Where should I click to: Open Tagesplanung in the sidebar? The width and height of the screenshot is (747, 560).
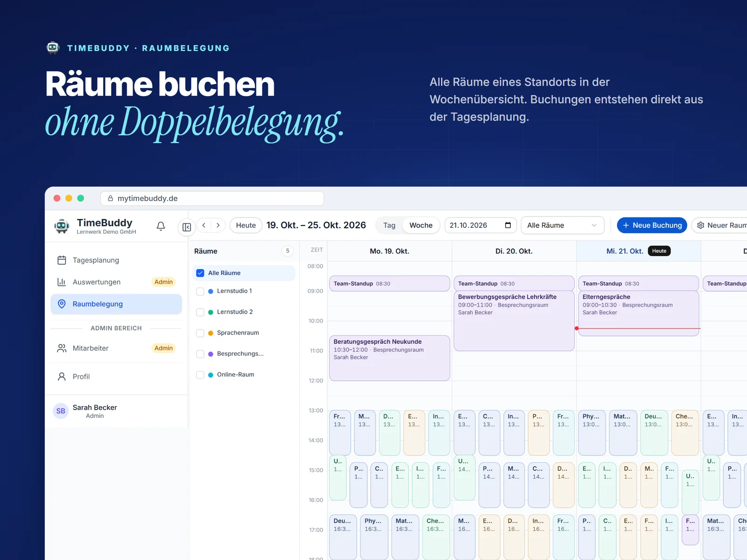116,260
